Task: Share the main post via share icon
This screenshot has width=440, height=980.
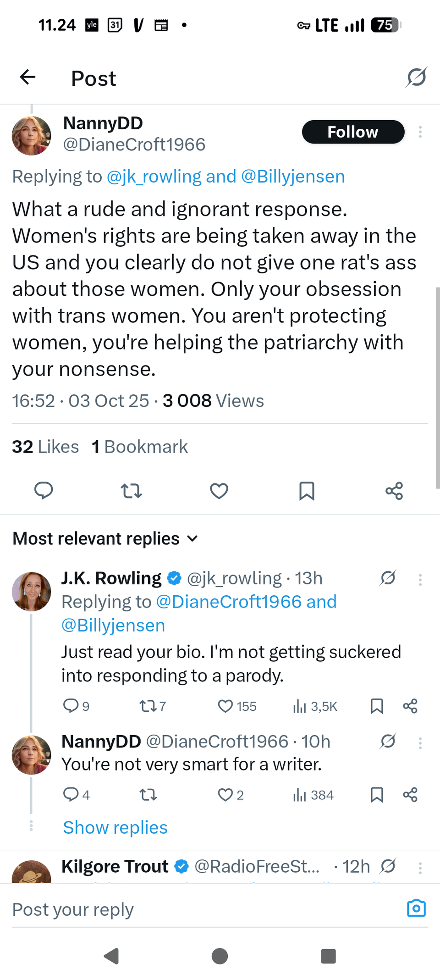Action: coord(394,491)
